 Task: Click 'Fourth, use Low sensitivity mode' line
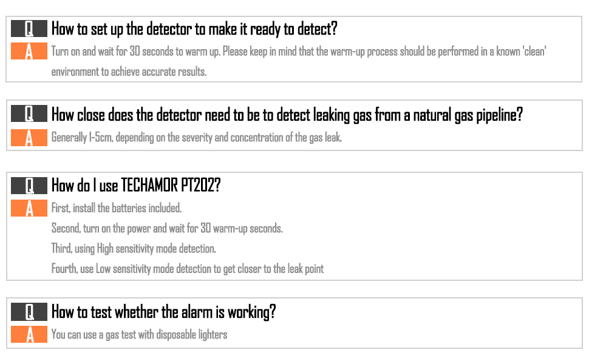point(188,269)
